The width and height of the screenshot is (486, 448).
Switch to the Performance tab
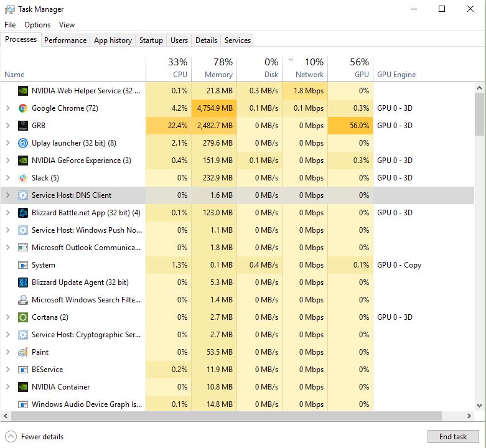65,40
